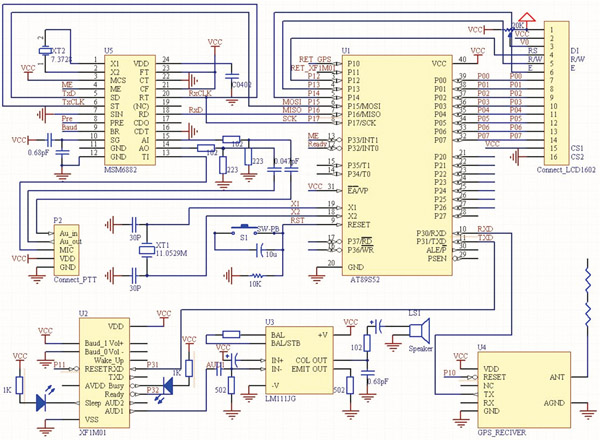Click the RESET pin label on U1
The image size is (600, 440).
tap(359, 225)
